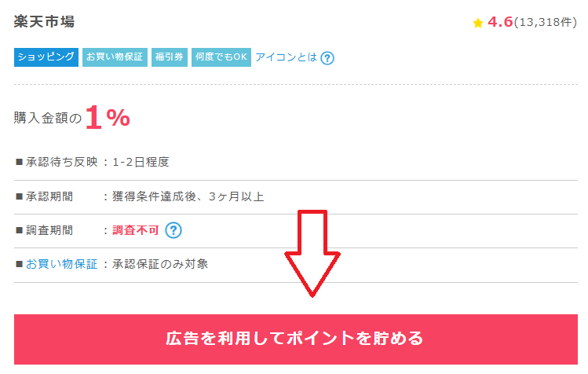Open the 13,318件 review count
The height and width of the screenshot is (374, 588).
click(546, 23)
